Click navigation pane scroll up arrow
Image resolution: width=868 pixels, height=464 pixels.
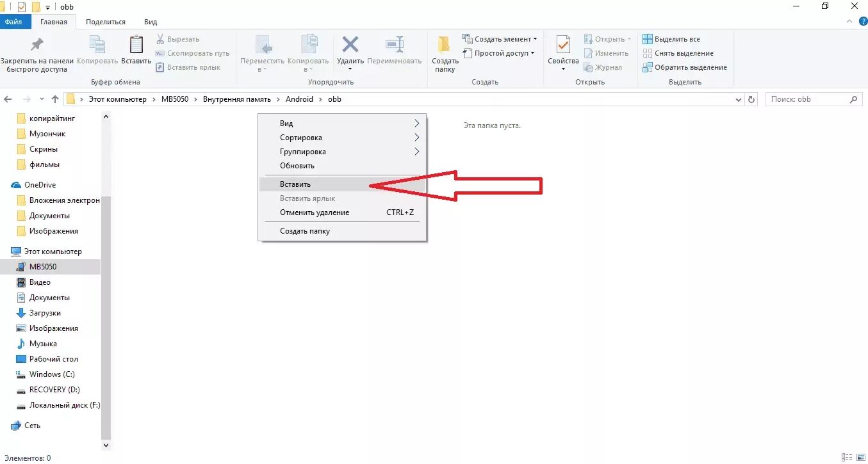(106, 116)
